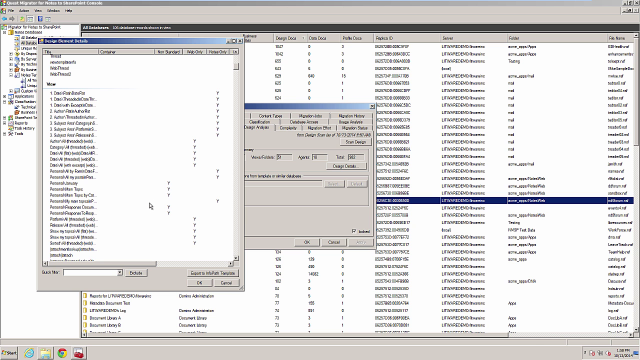The image size is (640, 360).
Task: Select the Task History node icon
Action: click(11, 128)
